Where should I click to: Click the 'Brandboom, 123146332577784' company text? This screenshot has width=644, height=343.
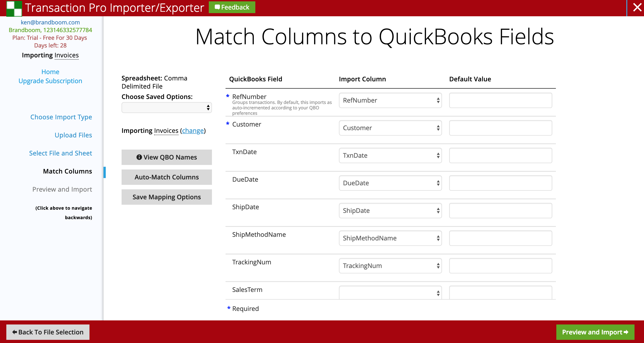[50, 30]
